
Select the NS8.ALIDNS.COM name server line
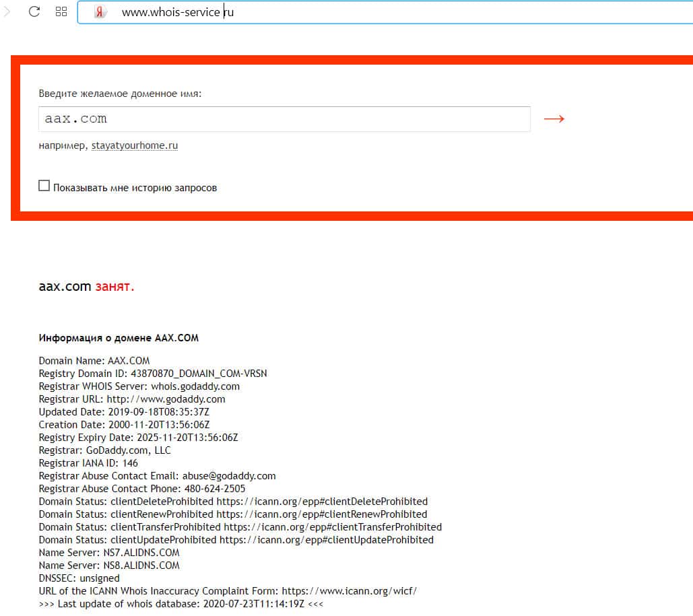coord(109,566)
